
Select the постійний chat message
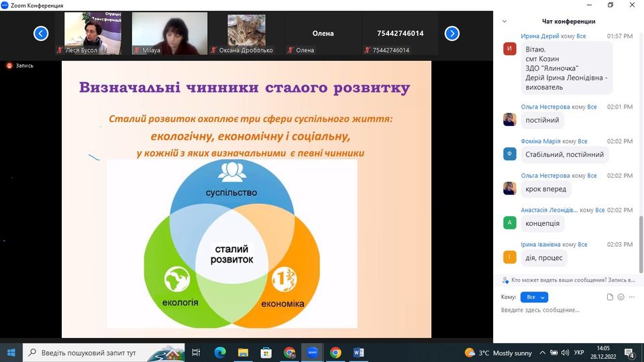tap(542, 120)
